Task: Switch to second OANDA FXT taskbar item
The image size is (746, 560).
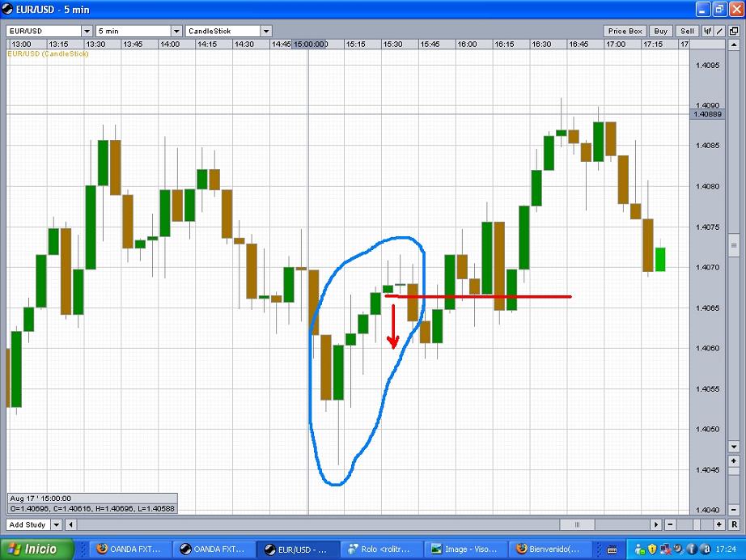Action: click(213, 549)
